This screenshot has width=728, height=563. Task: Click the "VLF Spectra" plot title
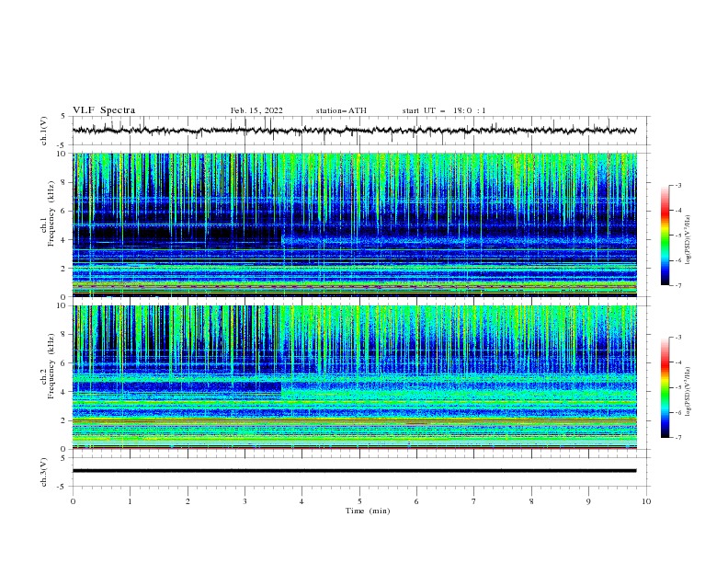[104, 110]
